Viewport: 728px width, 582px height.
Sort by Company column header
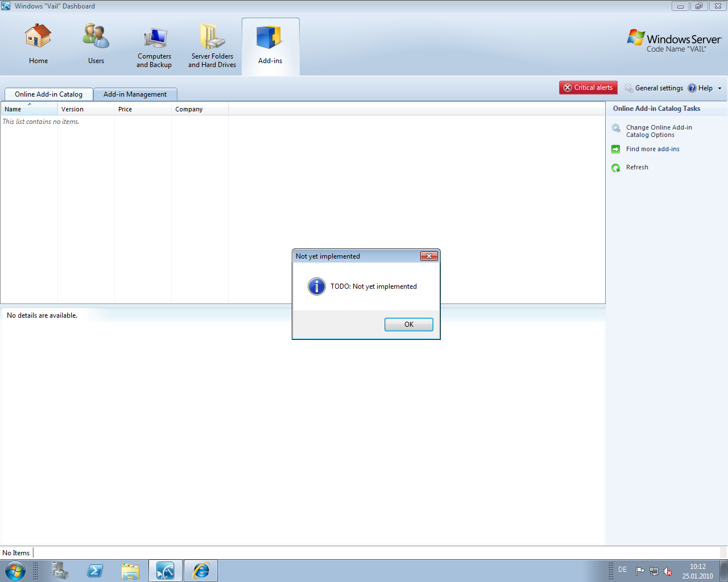click(200, 109)
